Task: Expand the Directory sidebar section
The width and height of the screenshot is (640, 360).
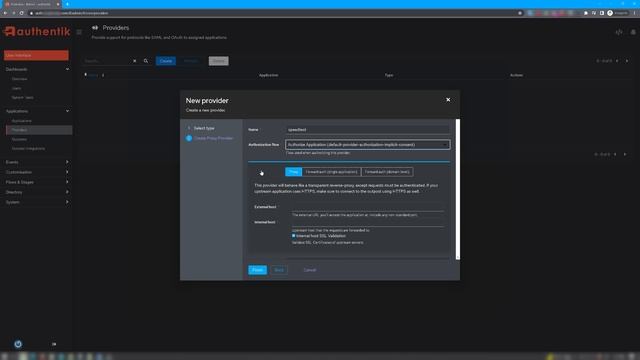Action: 36,192
